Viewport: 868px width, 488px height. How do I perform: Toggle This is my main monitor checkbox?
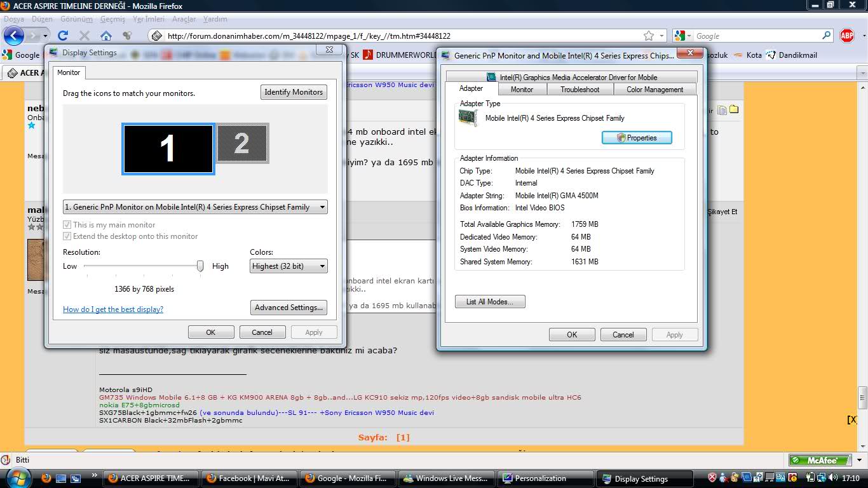[67, 225]
